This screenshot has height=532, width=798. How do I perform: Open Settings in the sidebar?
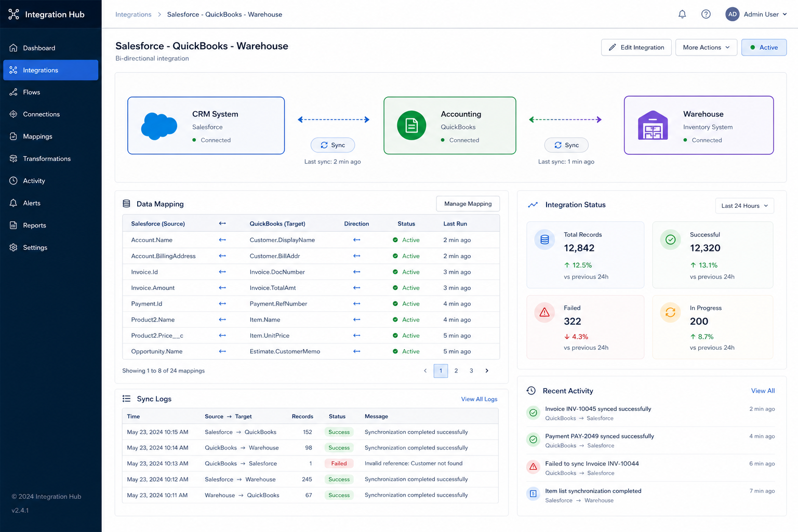(x=50, y=247)
